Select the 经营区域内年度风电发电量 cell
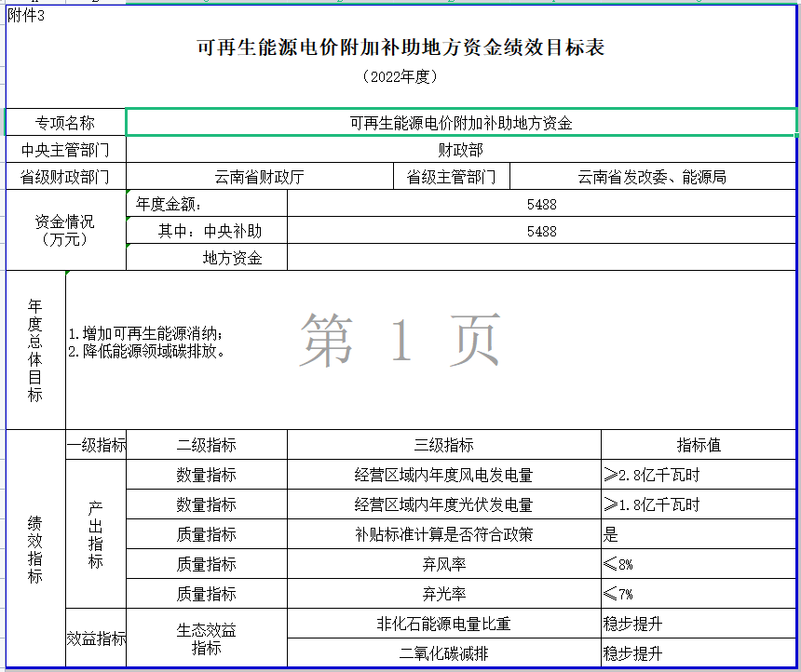This screenshot has height=672, width=801. coord(443,475)
